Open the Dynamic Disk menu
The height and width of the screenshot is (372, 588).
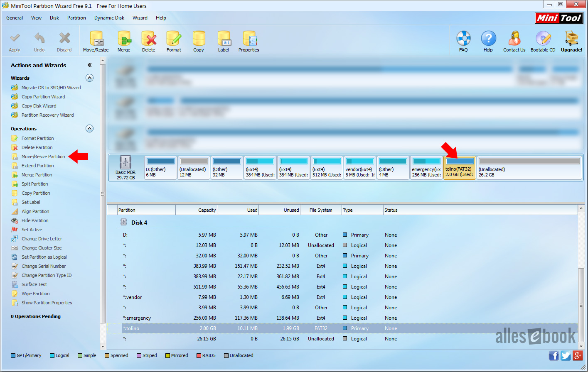[x=109, y=18]
